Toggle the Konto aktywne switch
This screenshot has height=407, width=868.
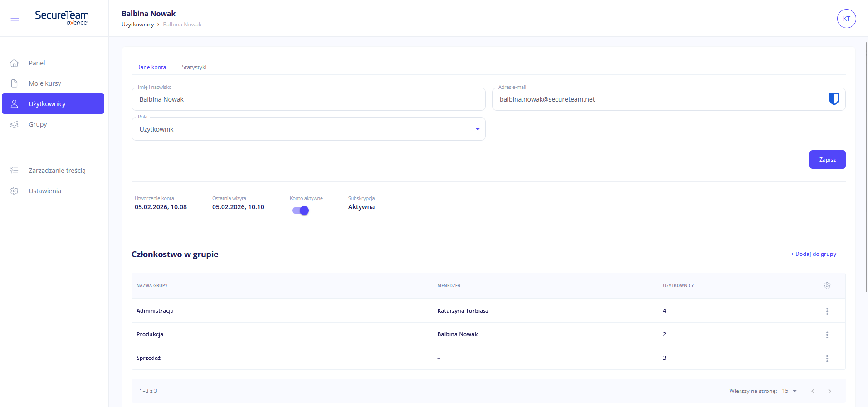[300, 211]
